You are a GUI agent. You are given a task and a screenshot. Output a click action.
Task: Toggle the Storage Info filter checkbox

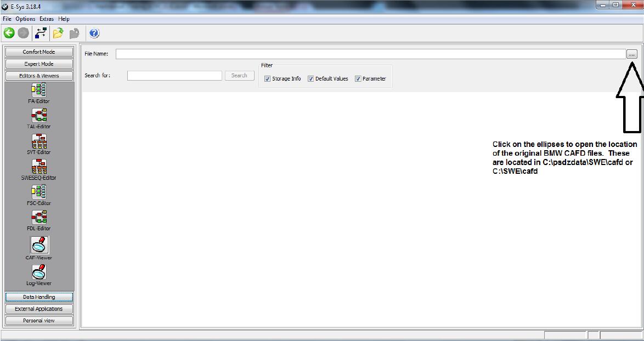[267, 79]
